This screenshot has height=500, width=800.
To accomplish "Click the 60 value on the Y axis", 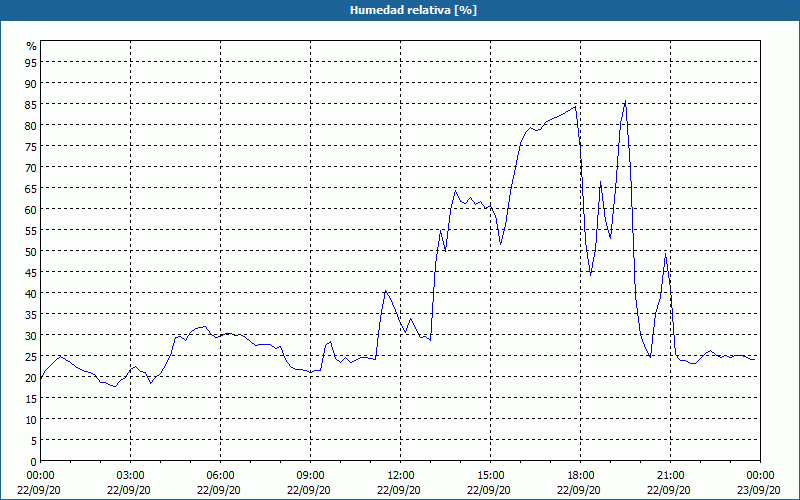I will pyautogui.click(x=31, y=209).
